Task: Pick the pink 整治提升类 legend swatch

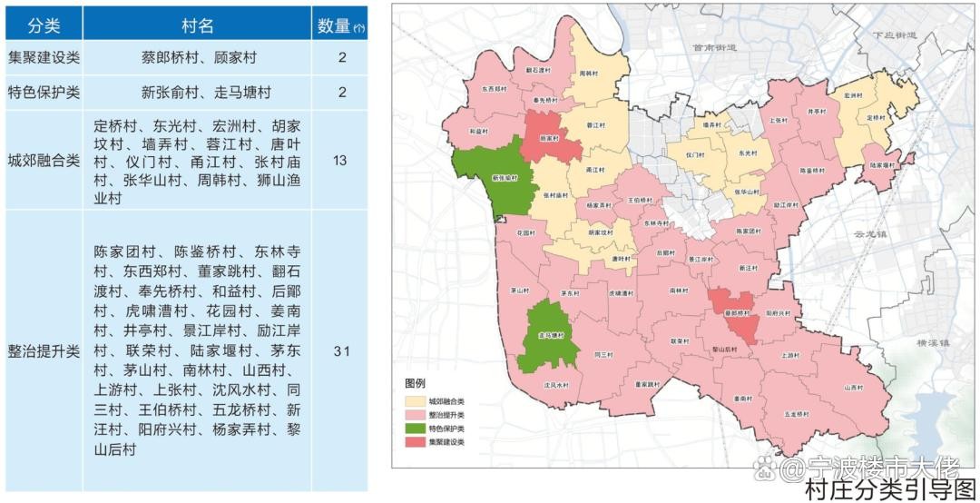Action: coord(416,414)
